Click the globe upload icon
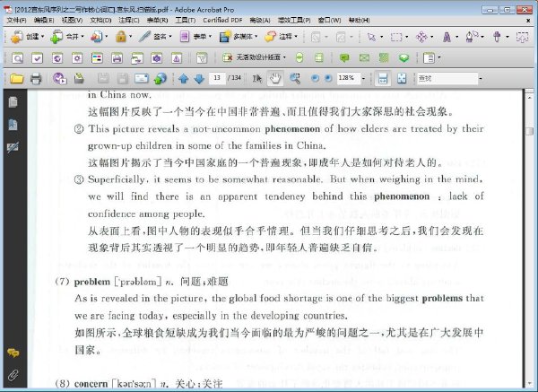The height and width of the screenshot is (392, 538). point(161,79)
